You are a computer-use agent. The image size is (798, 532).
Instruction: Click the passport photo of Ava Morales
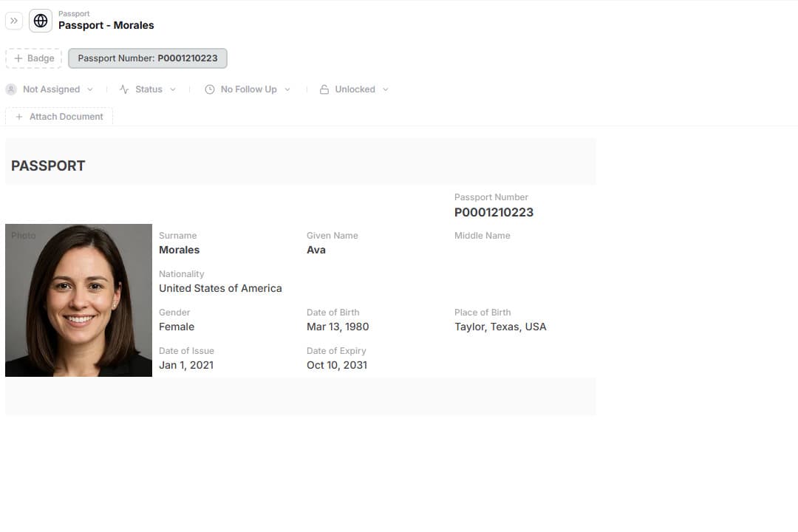tap(78, 301)
